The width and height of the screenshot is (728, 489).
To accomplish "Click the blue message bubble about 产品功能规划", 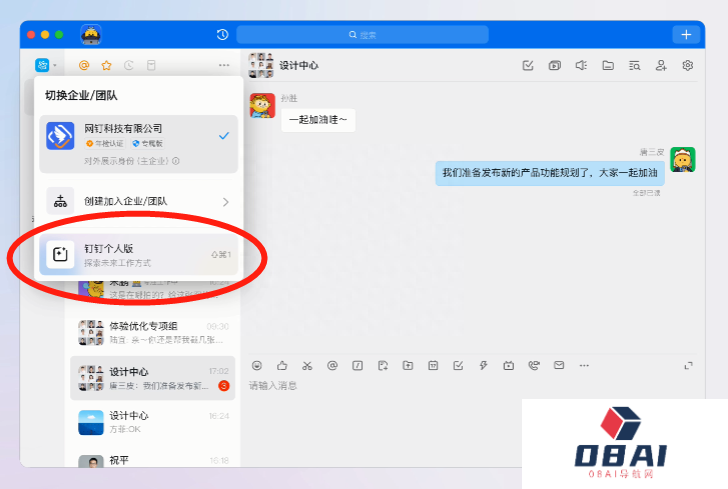I will [550, 173].
